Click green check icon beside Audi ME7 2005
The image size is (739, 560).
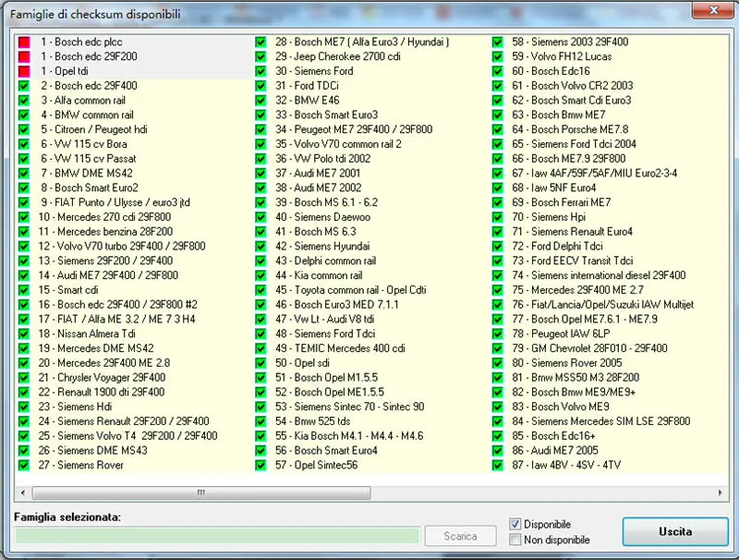coord(498,451)
